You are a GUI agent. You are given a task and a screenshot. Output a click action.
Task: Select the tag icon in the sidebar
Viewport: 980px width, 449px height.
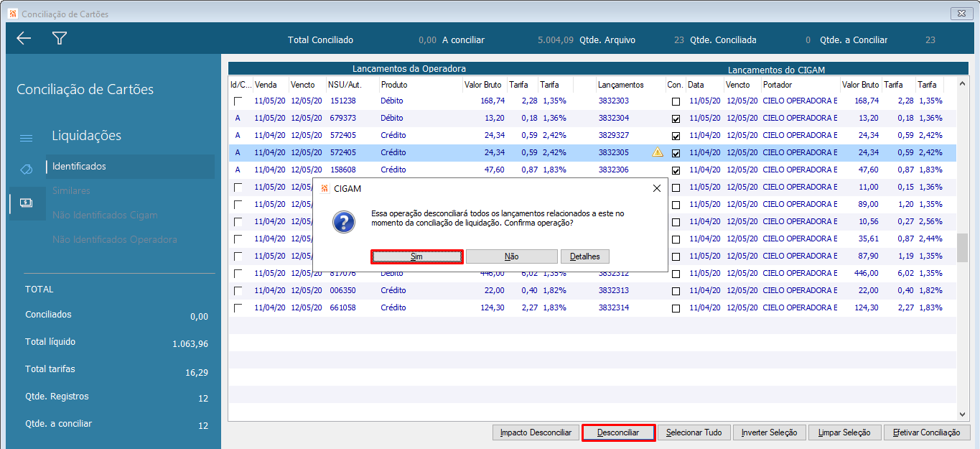coord(26,169)
